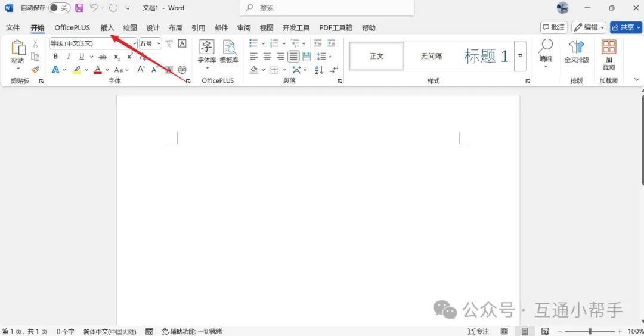
Task: Open the line spacing dropdown
Action: (x=324, y=57)
